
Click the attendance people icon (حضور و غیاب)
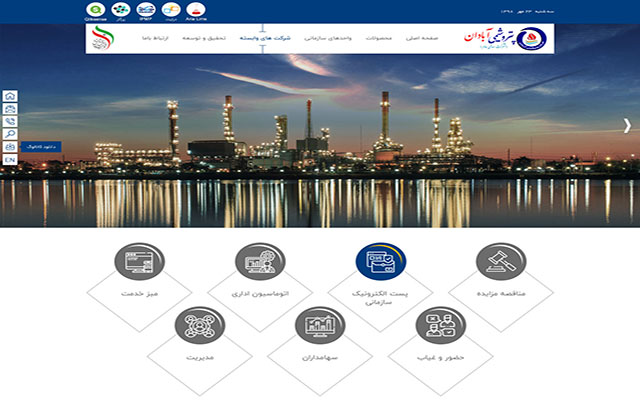(x=441, y=325)
